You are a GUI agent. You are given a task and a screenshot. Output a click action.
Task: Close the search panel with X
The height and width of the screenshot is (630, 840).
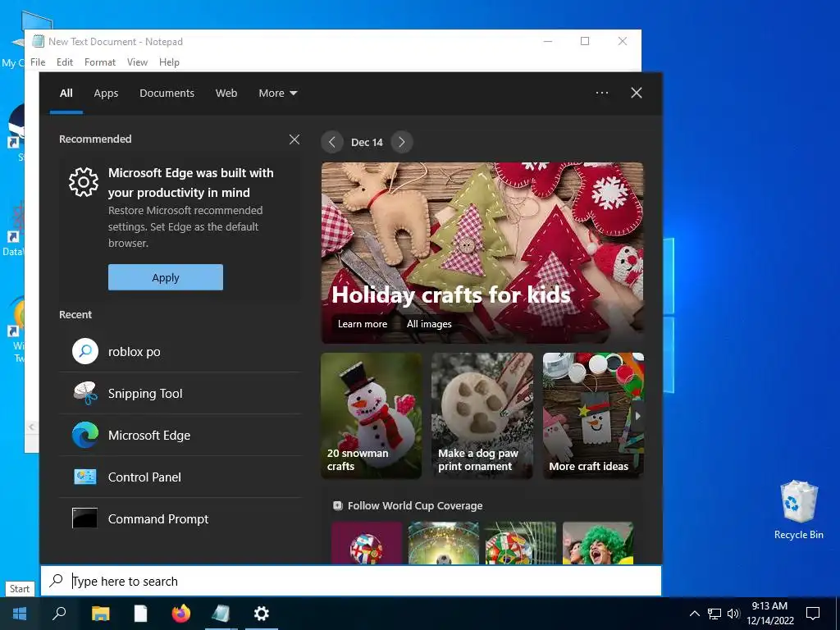(637, 93)
